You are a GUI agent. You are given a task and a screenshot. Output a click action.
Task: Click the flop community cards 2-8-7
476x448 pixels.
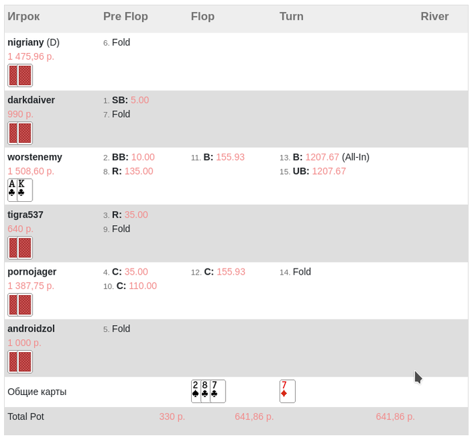click(208, 392)
